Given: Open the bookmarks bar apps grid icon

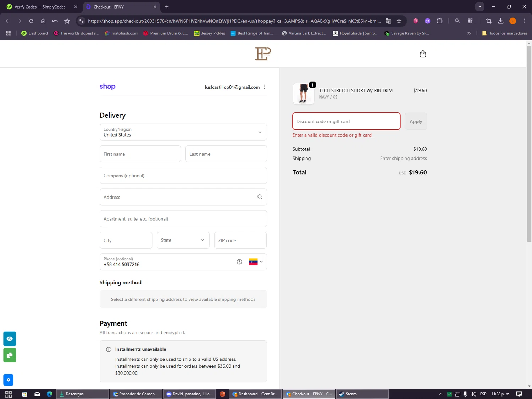Looking at the screenshot, I should [x=9, y=33].
